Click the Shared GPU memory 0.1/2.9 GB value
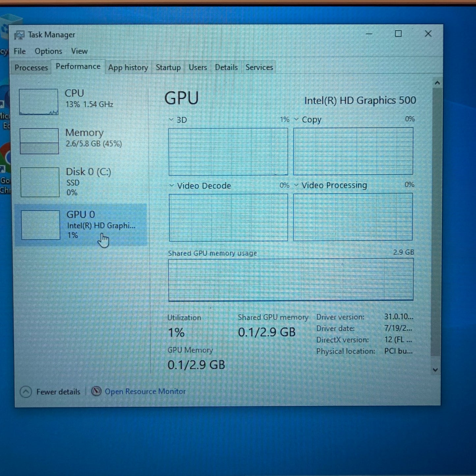Image resolution: width=476 pixels, height=476 pixels. click(x=267, y=332)
